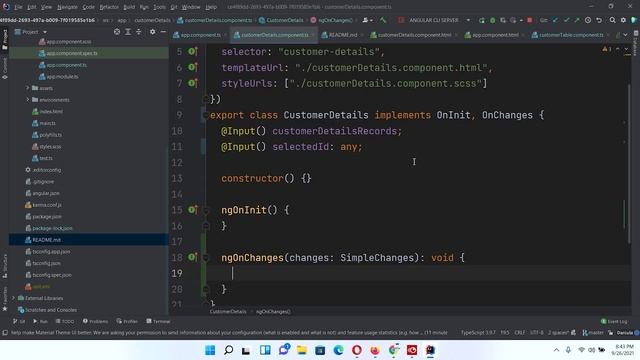The width and height of the screenshot is (640, 360).
Task: Click the Git commit checkmark icon
Action: (566, 20)
